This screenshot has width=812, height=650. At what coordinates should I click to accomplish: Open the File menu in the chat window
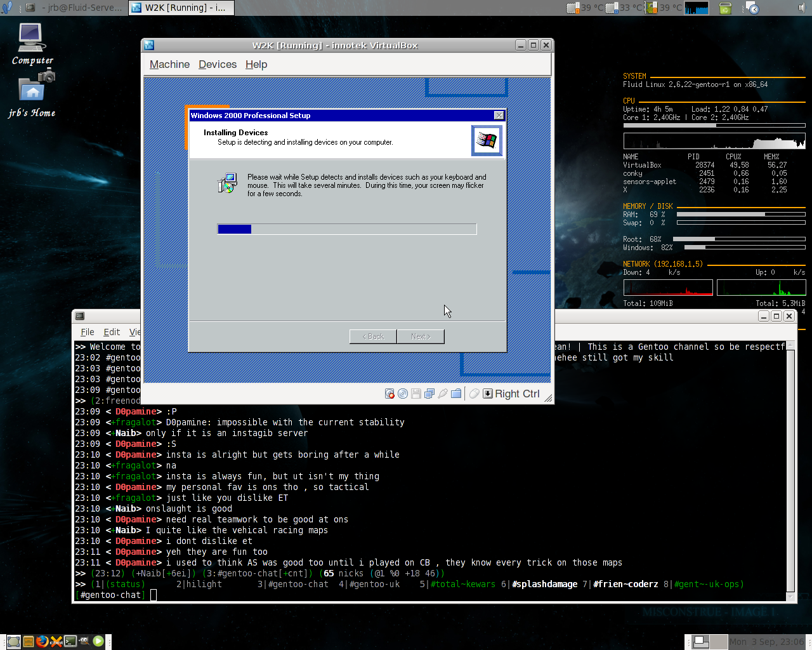88,332
